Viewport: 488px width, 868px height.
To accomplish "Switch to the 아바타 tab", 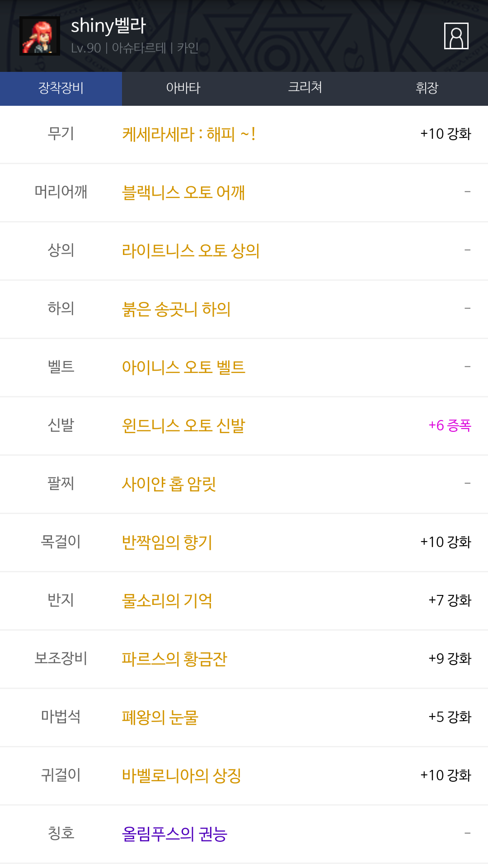I will point(183,88).
